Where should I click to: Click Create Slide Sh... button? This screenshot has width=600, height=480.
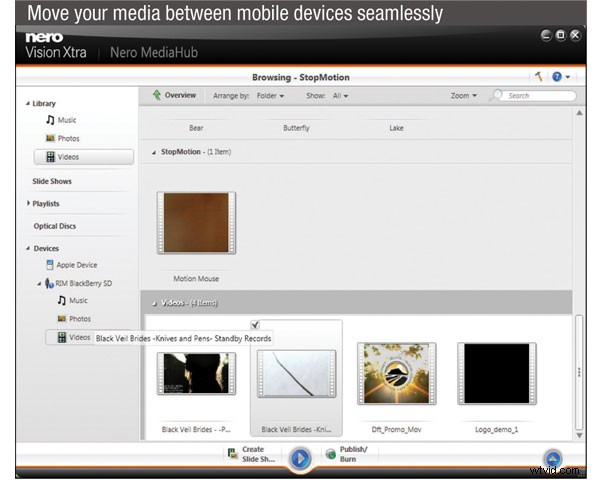pyautogui.click(x=252, y=454)
